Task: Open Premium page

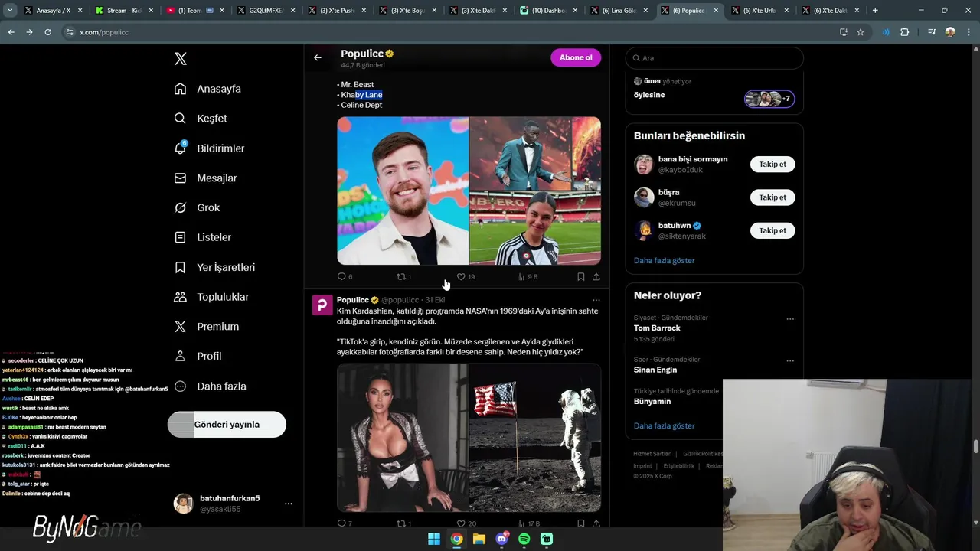Action: [x=207, y=327]
